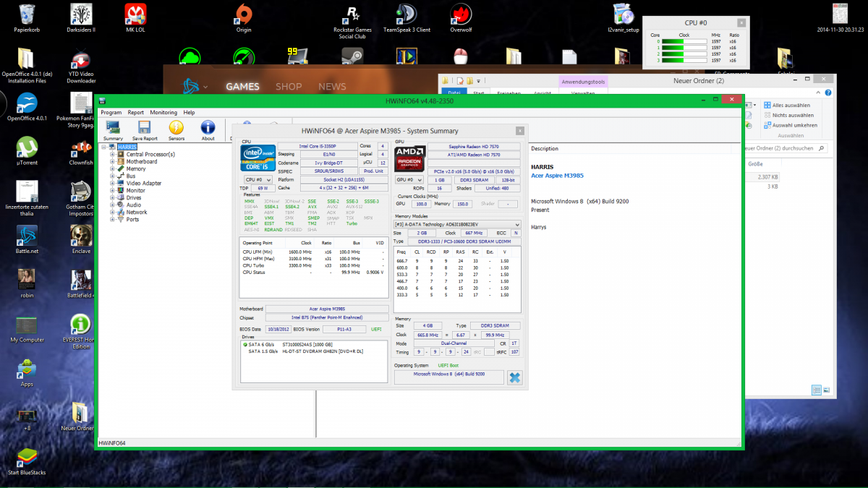The width and height of the screenshot is (868, 488).
Task: Select the Origin desktop icon
Action: click(x=244, y=18)
